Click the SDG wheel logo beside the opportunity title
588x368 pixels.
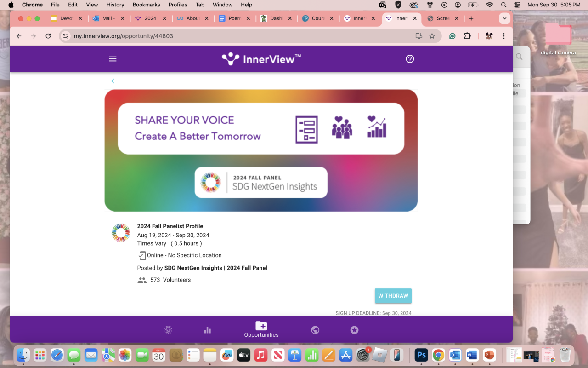click(121, 233)
